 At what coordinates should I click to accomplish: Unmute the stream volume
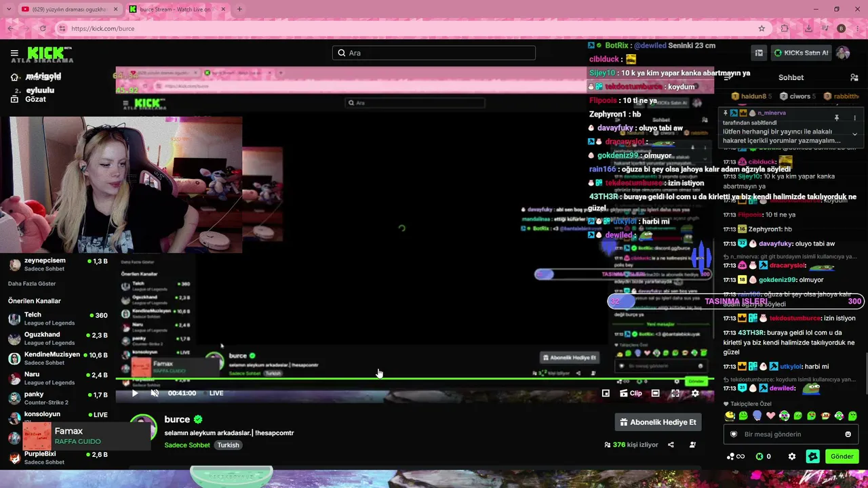(x=155, y=393)
